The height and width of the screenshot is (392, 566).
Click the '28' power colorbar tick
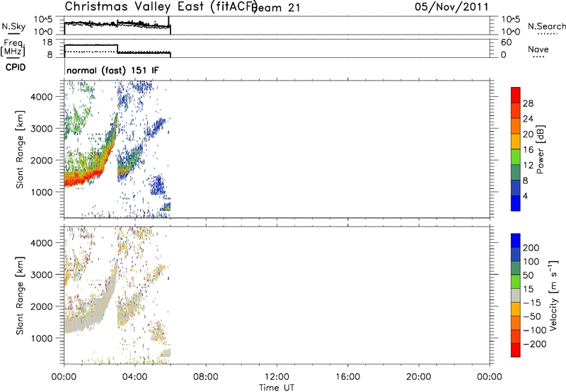[528, 103]
